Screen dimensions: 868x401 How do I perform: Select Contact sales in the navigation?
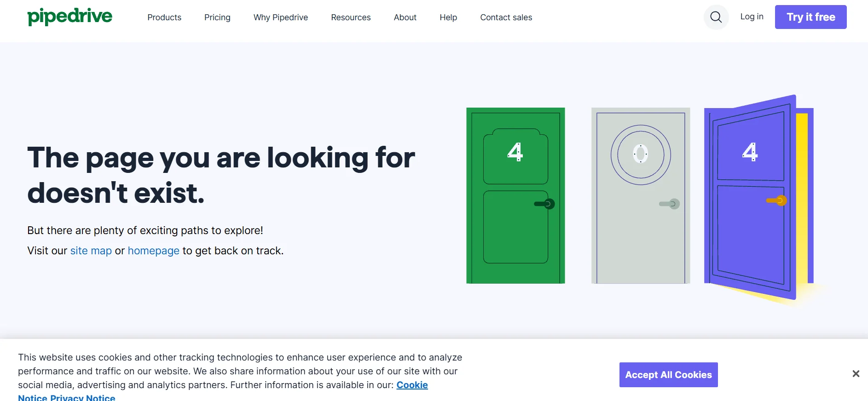pos(506,17)
